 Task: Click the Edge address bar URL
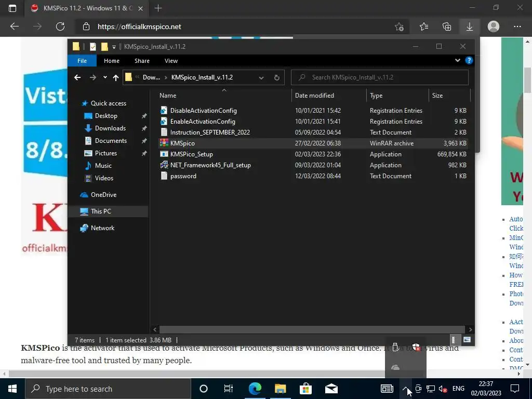(139, 26)
